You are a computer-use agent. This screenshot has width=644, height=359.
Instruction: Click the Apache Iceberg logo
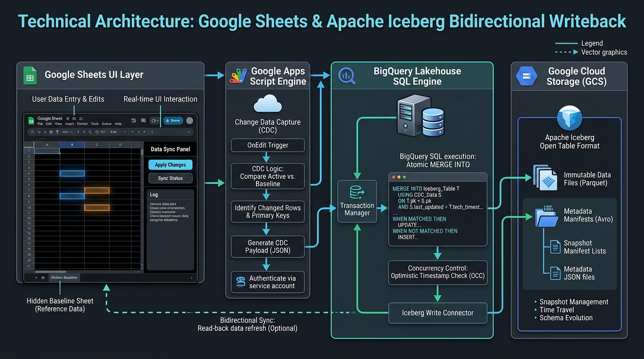point(570,118)
